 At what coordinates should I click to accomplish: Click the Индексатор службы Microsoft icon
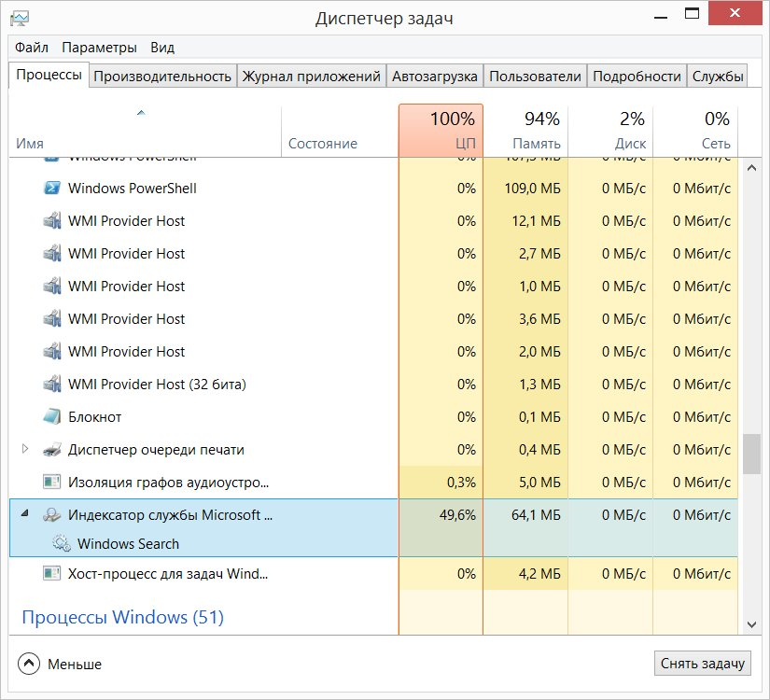(x=52, y=515)
